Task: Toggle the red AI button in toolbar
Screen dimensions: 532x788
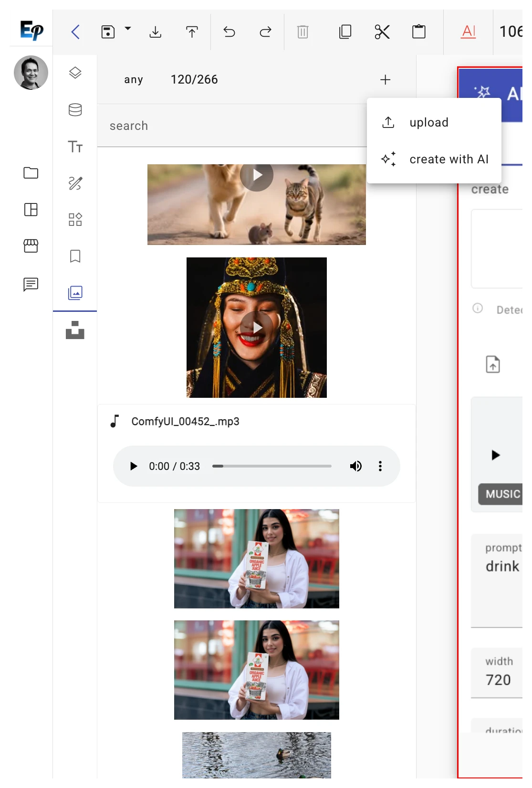Action: [x=469, y=32]
